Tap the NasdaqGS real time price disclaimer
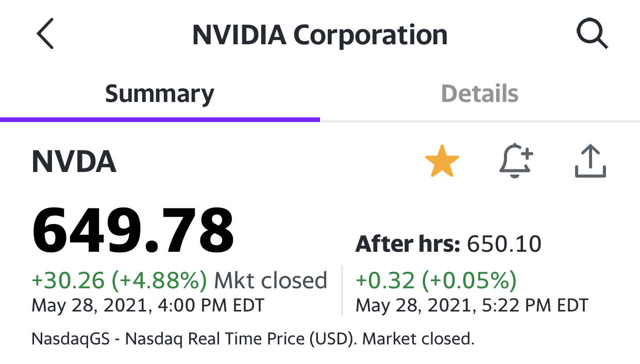Screen dimensions: 640x364 tap(253, 339)
